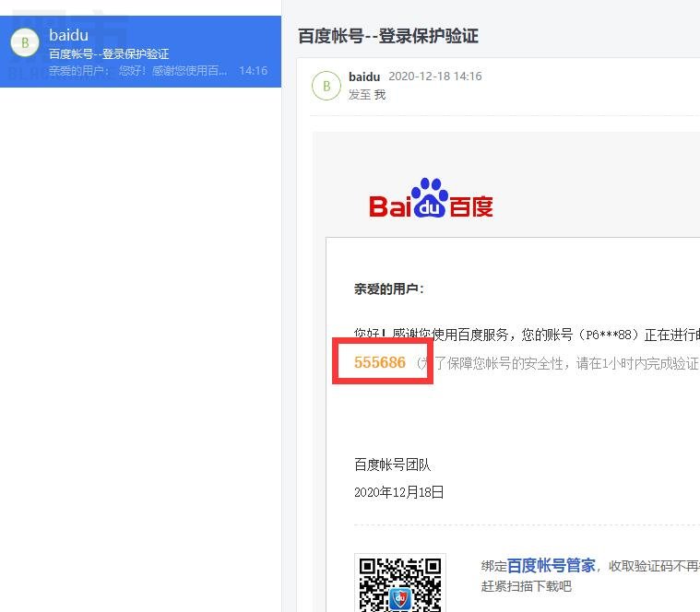Click the timestamp 2020-12-18 14:16

[435, 76]
